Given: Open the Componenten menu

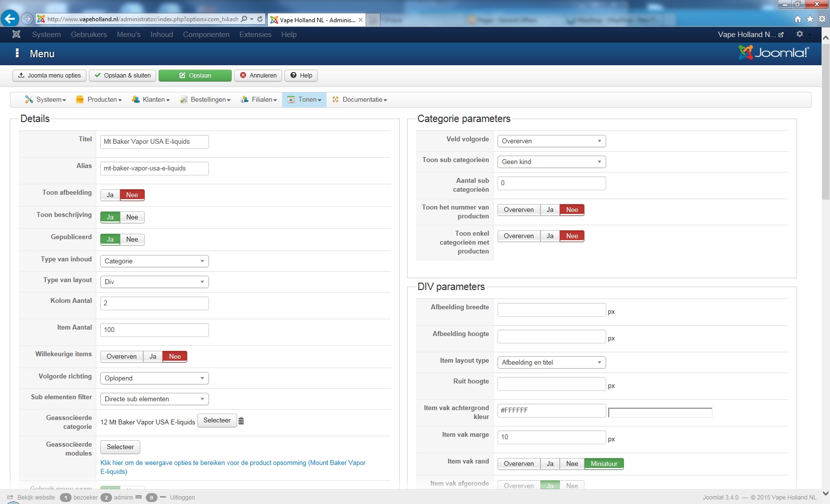Looking at the screenshot, I should coord(206,35).
